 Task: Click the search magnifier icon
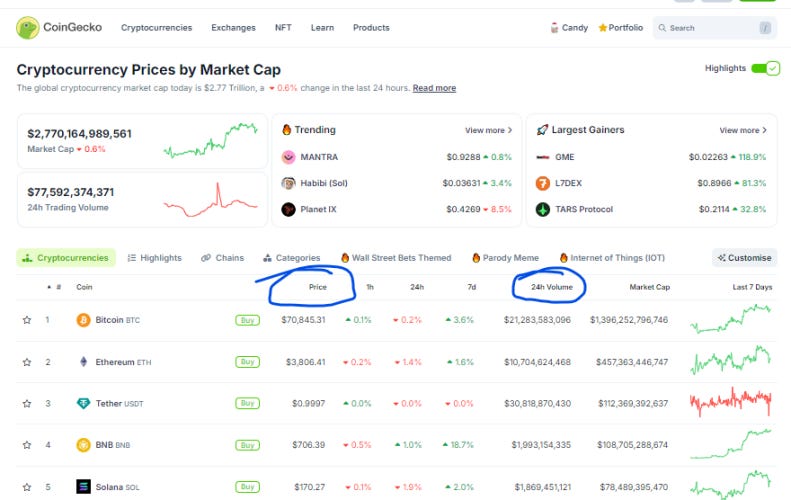[662, 28]
